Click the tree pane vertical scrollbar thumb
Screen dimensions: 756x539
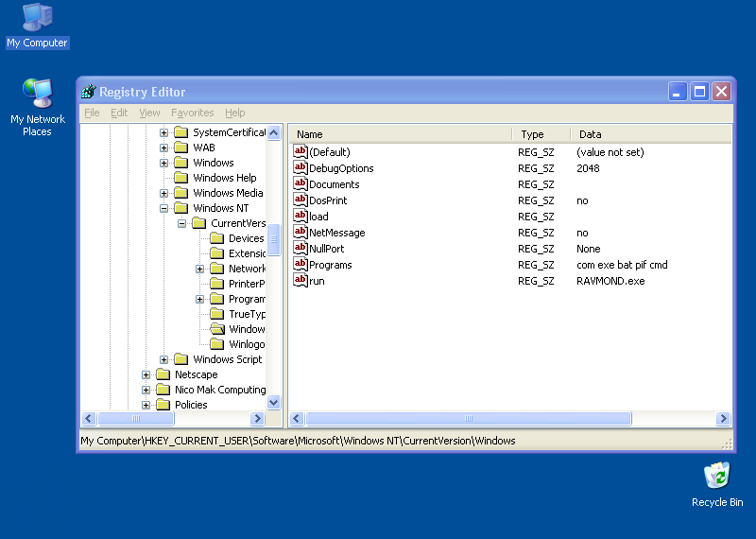click(273, 239)
